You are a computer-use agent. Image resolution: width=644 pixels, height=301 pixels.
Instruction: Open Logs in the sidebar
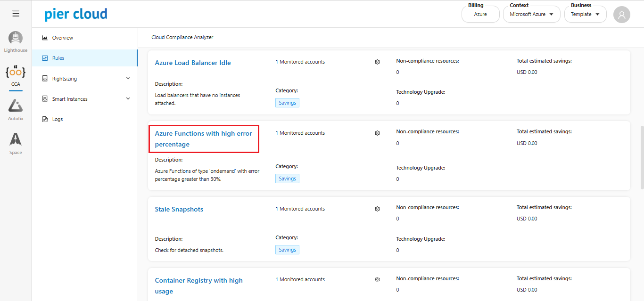click(85, 119)
